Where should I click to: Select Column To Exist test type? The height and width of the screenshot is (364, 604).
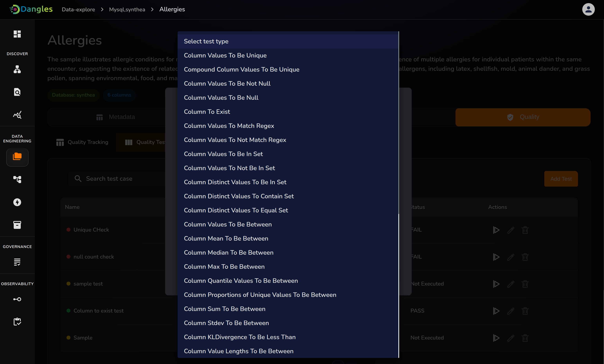(207, 112)
